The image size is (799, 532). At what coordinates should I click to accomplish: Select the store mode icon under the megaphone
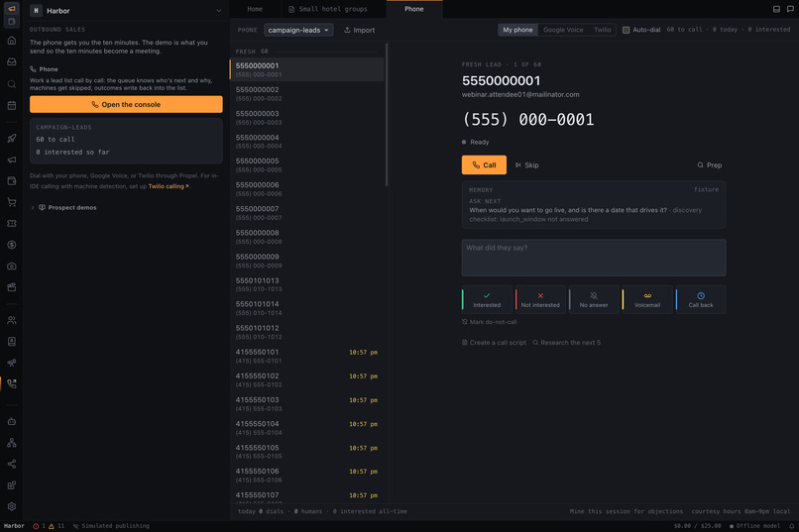pos(12,22)
